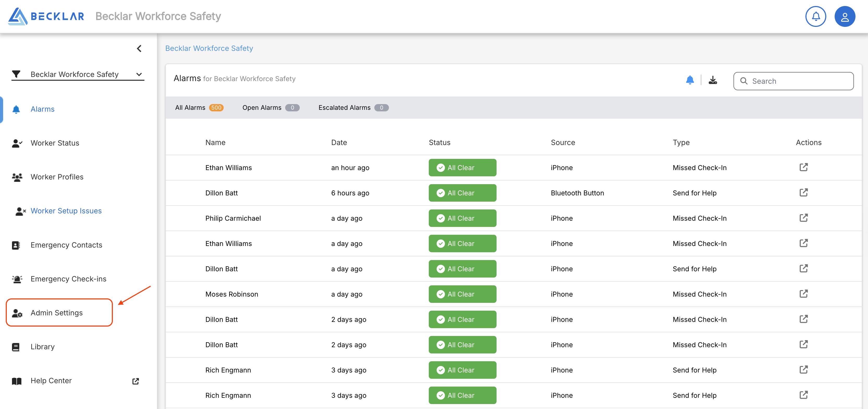Open Emergency Contacts page

pyautogui.click(x=66, y=245)
